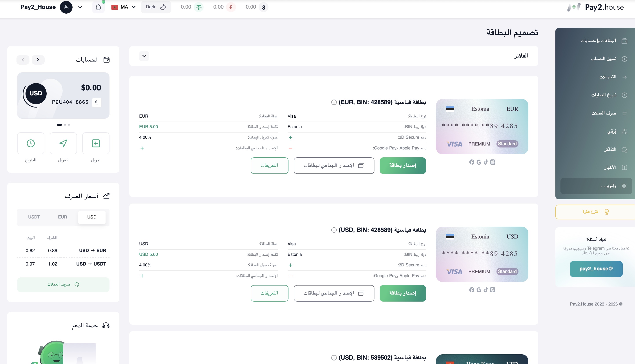This screenshot has height=364, width=635.
Task: Click the user profile avatar icon
Action: [x=66, y=7]
